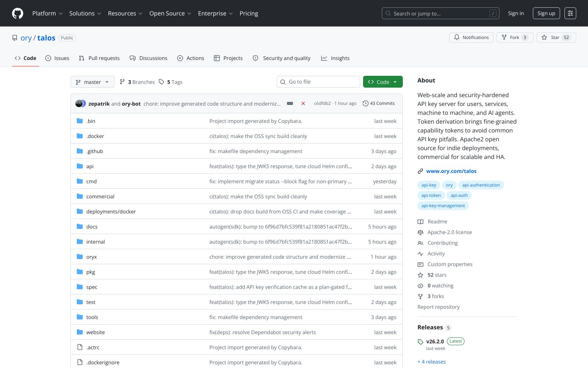This screenshot has width=588, height=368.
Task: Expand the Platform menu
Action: tap(47, 13)
